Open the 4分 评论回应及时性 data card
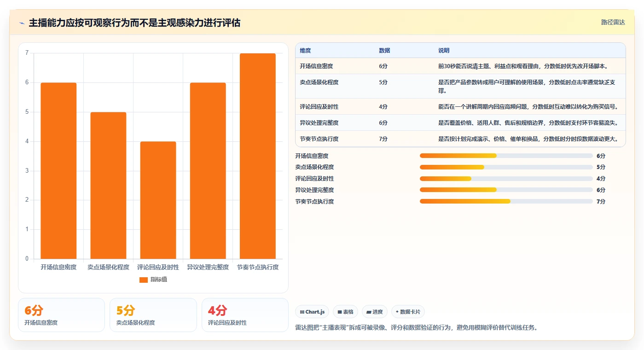644x350 pixels. [x=245, y=315]
